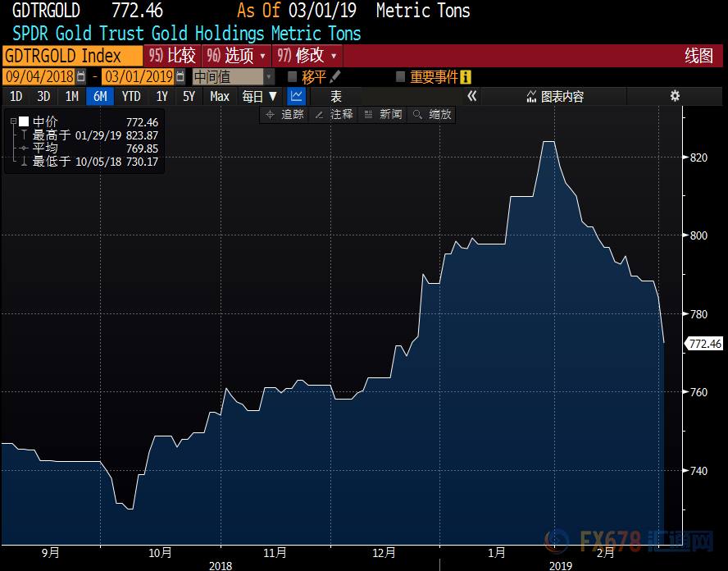Click the GDTRGOLD Index ticker input field
The height and width of the screenshot is (571, 728).
click(71, 56)
